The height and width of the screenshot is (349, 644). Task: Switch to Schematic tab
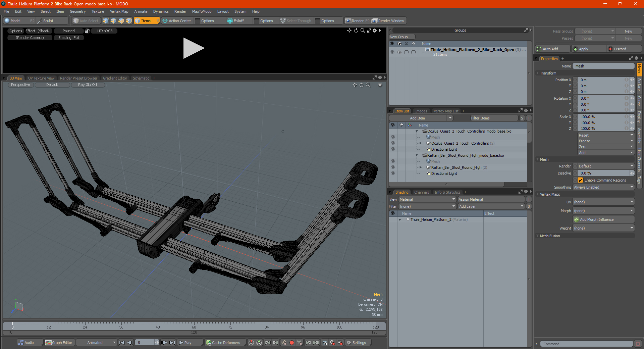coord(141,78)
